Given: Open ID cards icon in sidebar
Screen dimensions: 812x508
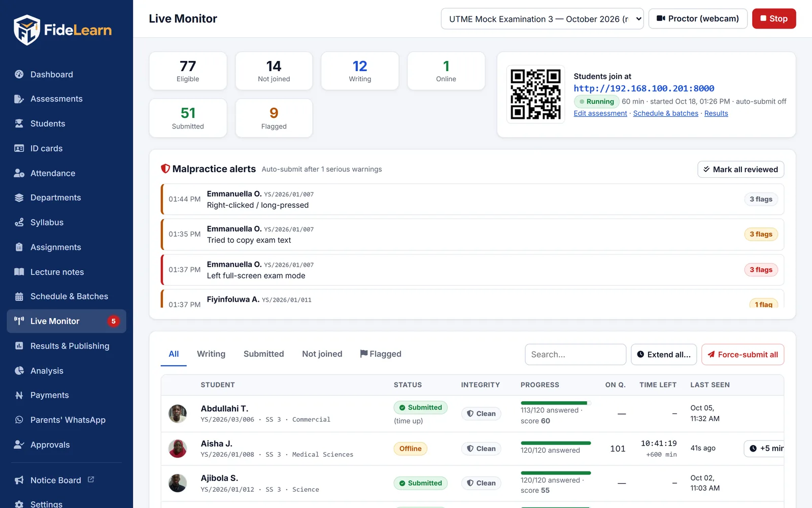Looking at the screenshot, I should [19, 148].
